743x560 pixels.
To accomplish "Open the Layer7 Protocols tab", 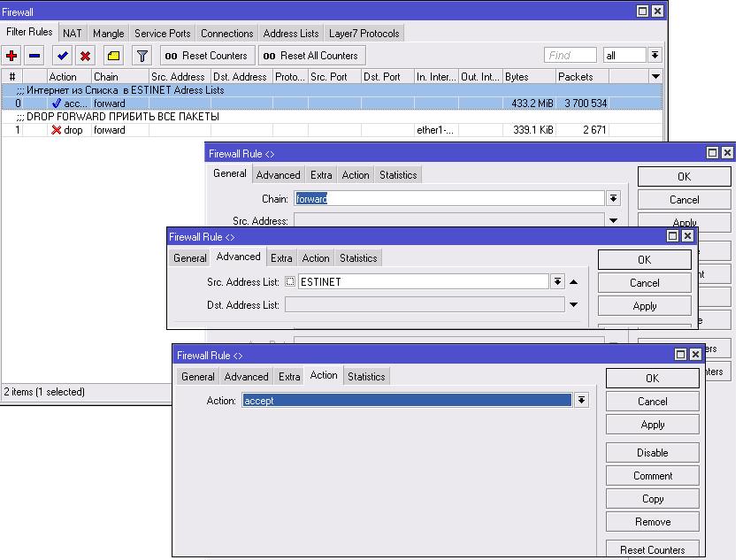I will click(364, 34).
